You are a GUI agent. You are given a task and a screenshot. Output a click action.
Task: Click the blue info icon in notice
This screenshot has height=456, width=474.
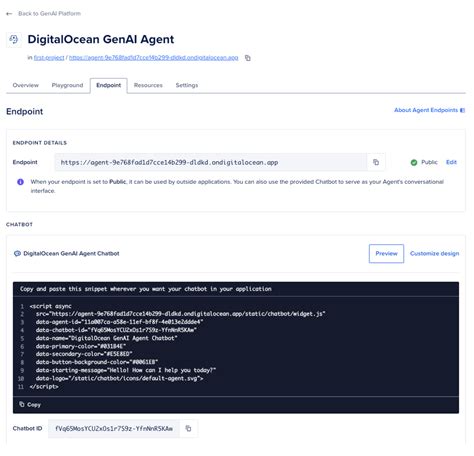20,182
